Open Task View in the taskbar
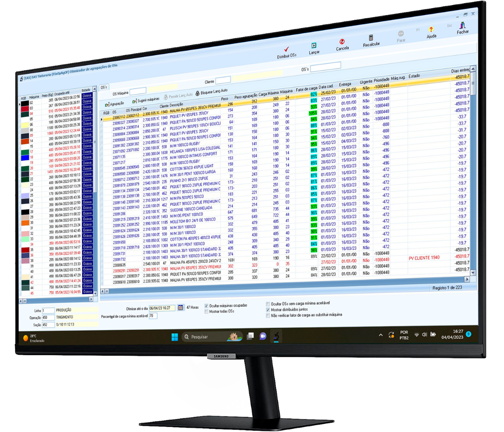This screenshot has height=432, width=504. pyautogui.click(x=251, y=336)
